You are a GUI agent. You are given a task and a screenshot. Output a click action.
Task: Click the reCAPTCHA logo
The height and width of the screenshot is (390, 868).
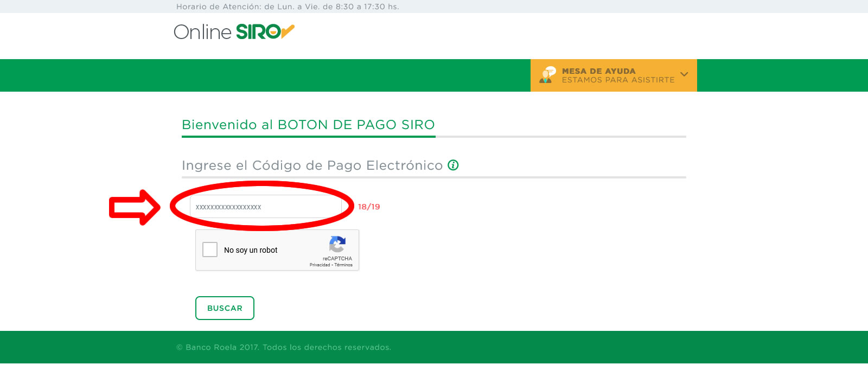pyautogui.click(x=337, y=245)
